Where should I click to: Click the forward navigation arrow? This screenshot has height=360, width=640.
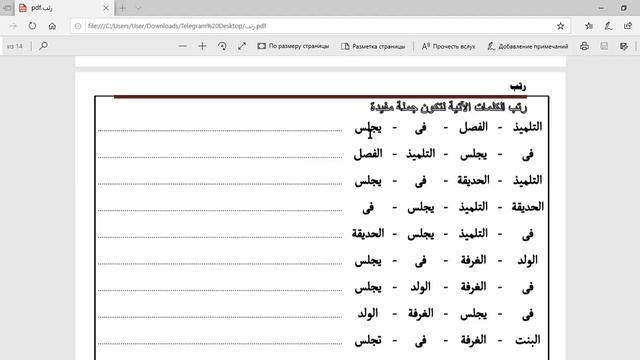(13, 26)
